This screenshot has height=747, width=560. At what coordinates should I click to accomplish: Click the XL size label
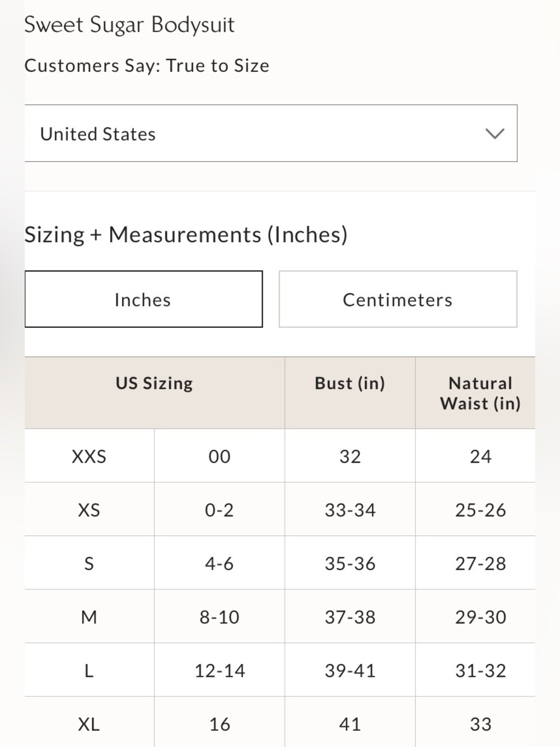point(89,724)
